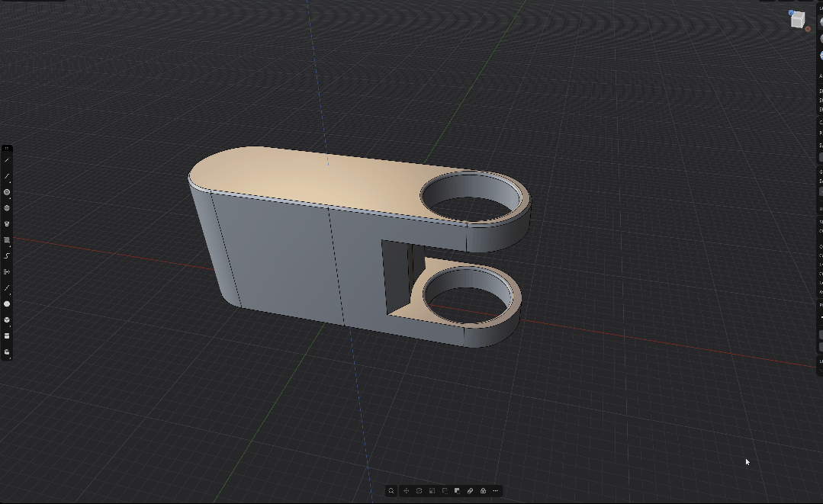The width and height of the screenshot is (823, 504).
Task: Click the overlapping squares boolean icon
Action: (457, 491)
